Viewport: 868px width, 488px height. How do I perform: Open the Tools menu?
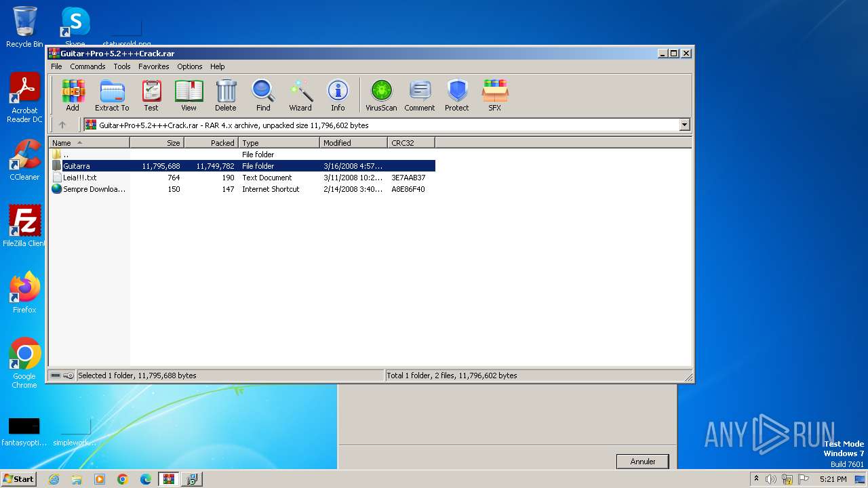[122, 66]
